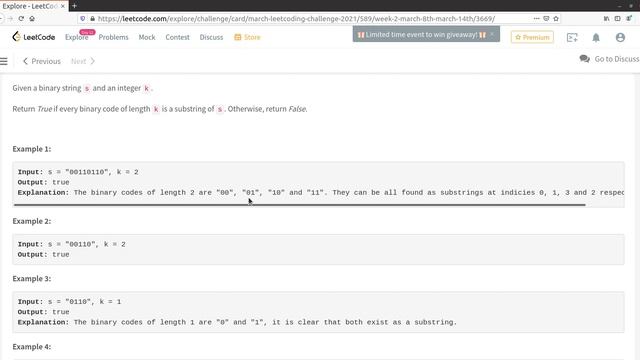
Task: Click the Example 3 Explanation line
Action: pyautogui.click(x=237, y=322)
